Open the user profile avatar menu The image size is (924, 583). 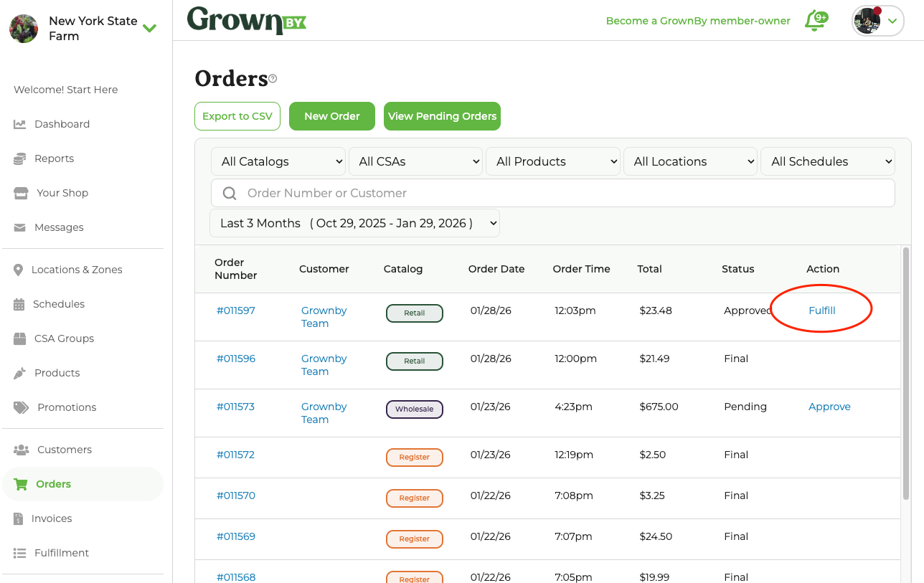(877, 21)
